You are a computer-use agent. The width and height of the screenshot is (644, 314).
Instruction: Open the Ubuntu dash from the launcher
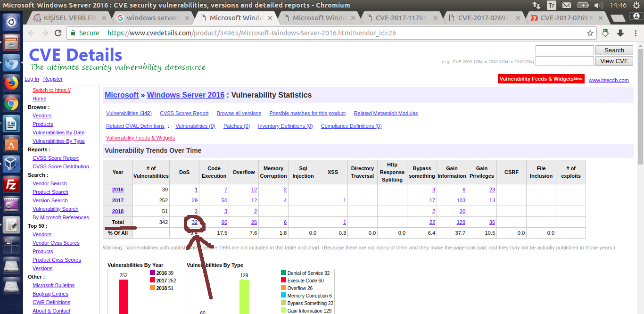point(11,22)
